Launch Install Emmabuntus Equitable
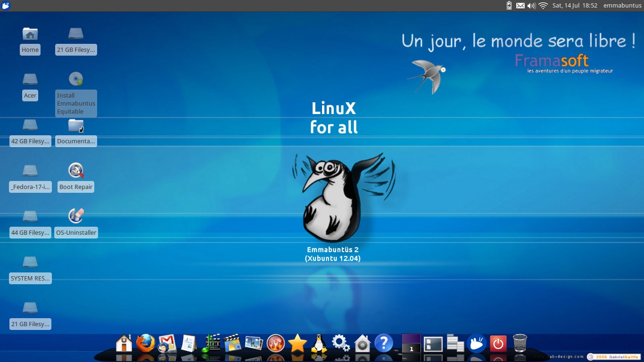This screenshot has width=644, height=362. click(x=76, y=79)
